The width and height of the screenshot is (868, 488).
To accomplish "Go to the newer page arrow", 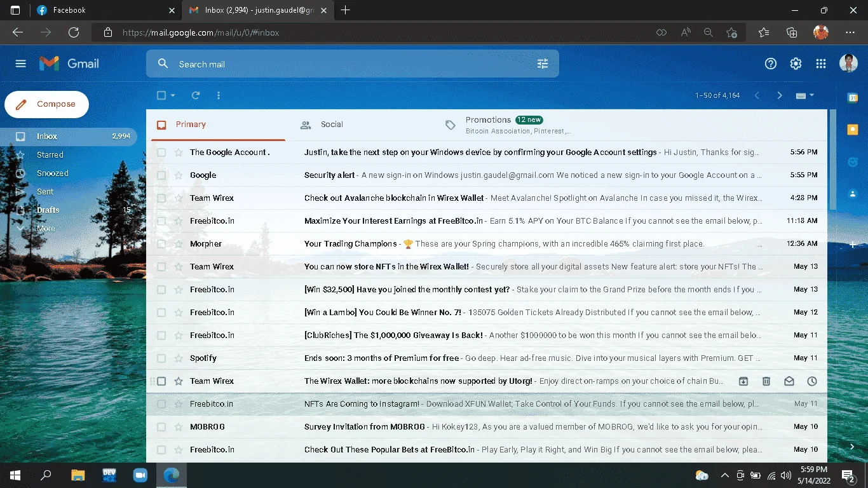I will pyautogui.click(x=757, y=95).
